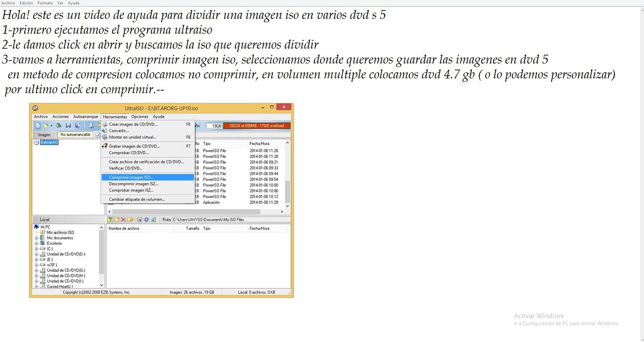Expand the Unidad de CD/DVD(D:) node
Screen dimensions: 644x342
[x=36, y=254]
